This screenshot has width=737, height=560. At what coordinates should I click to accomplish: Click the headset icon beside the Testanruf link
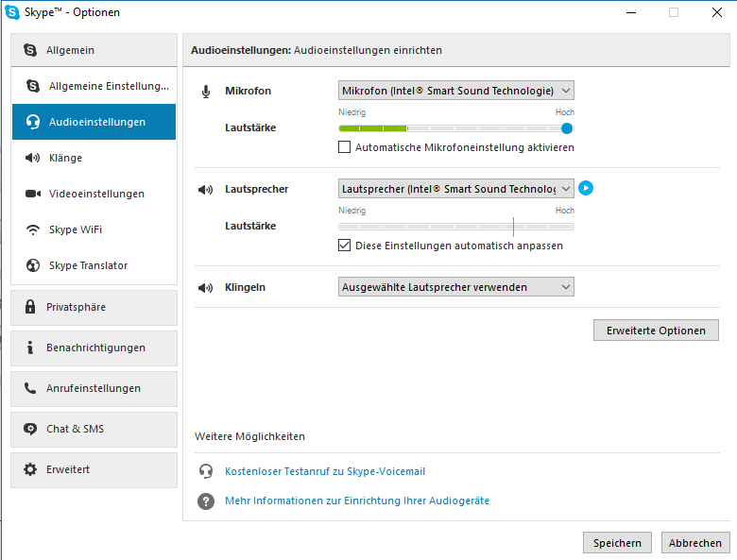(206, 471)
